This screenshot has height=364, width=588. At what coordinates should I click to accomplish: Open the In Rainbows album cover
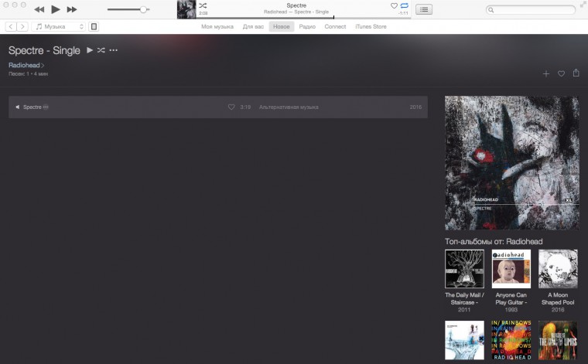coord(511,340)
